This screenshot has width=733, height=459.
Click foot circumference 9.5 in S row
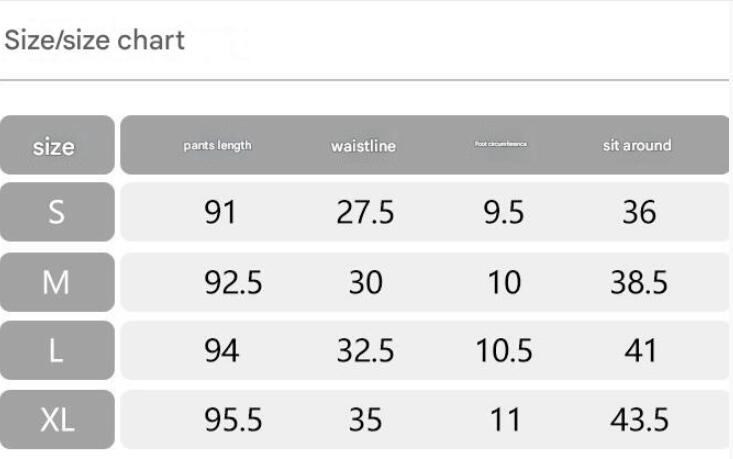pyautogui.click(x=503, y=213)
